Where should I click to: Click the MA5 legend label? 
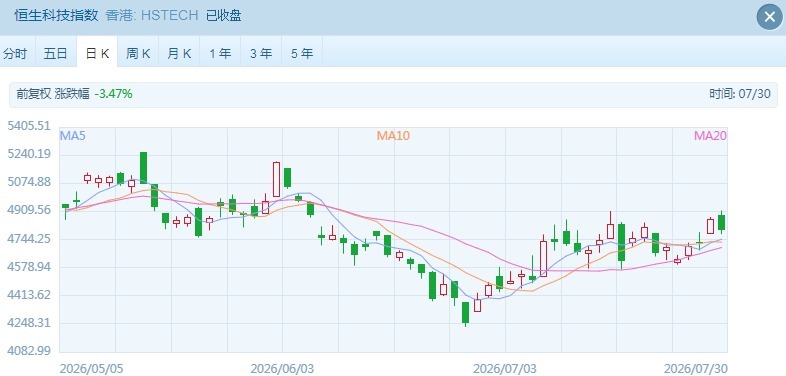click(73, 135)
